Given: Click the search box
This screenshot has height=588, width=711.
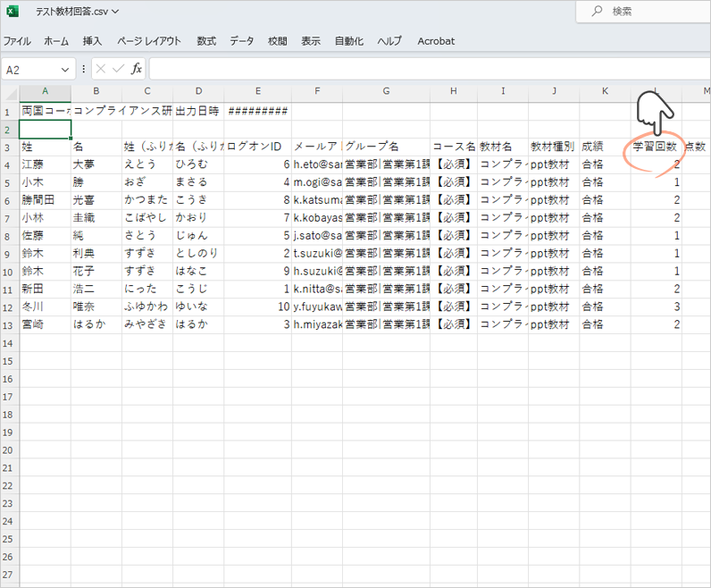Looking at the screenshot, I should click(644, 12).
